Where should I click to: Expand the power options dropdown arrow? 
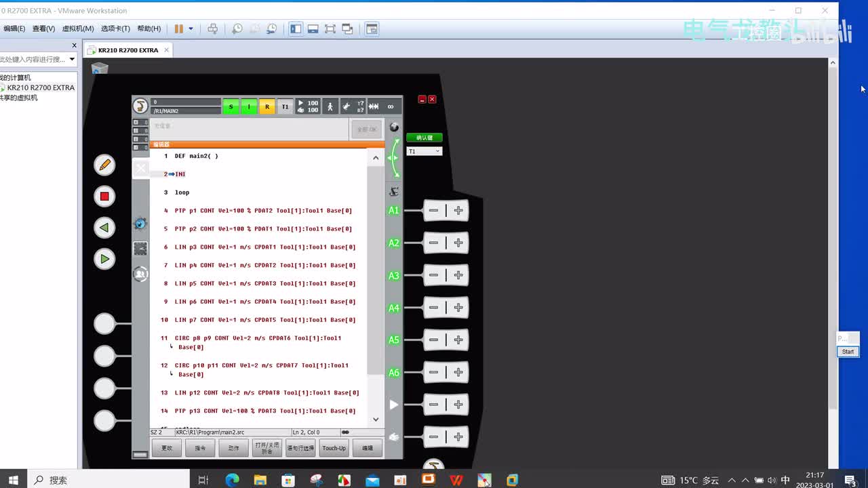[x=191, y=28]
